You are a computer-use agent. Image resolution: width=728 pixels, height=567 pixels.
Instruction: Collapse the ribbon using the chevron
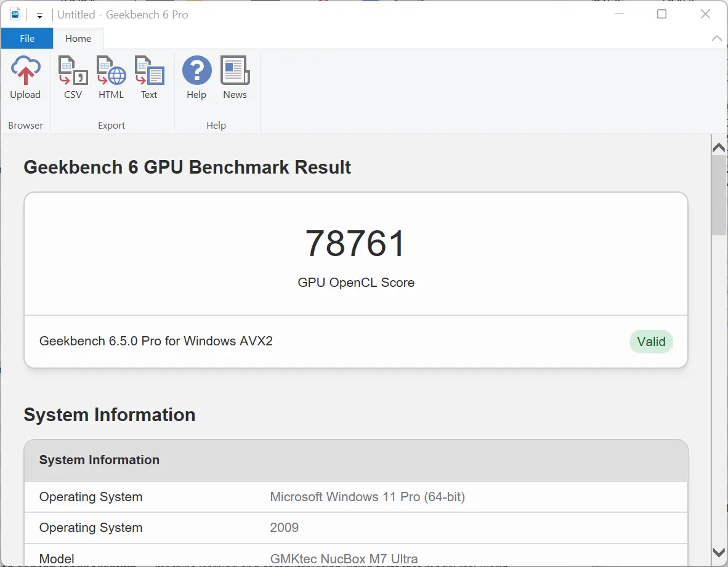pyautogui.click(x=716, y=38)
